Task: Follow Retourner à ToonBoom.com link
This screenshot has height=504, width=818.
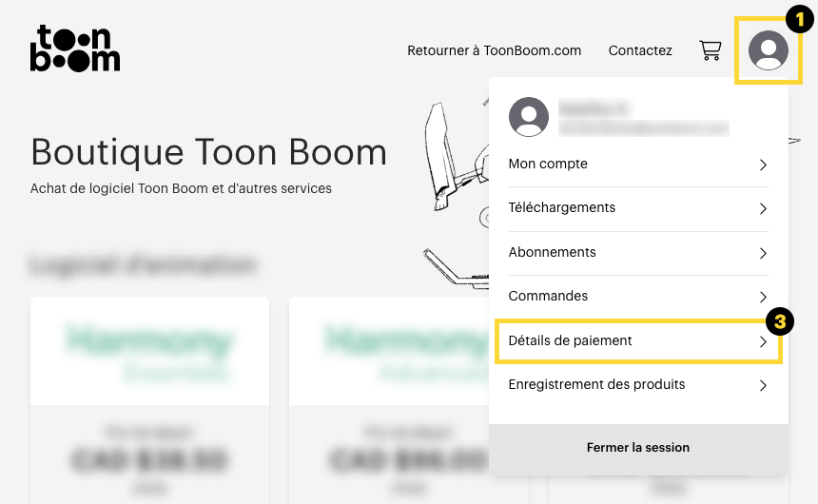Action: pyautogui.click(x=494, y=50)
